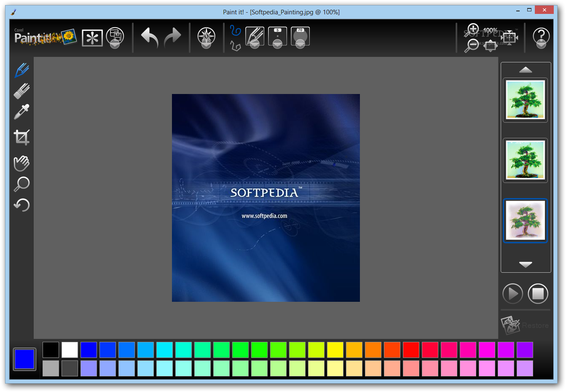The height and width of the screenshot is (392, 566).
Task: Open the brush type dropdown
Action: point(255,38)
